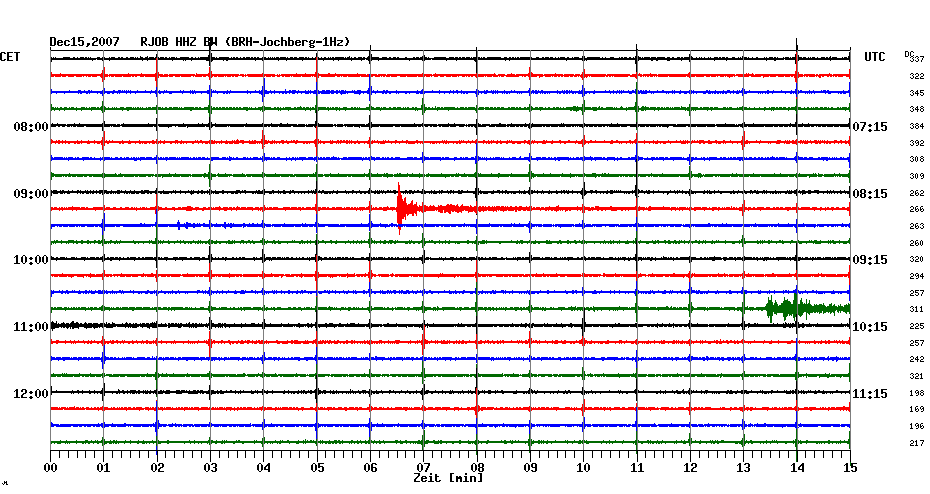Select the 11:00 CET time label
930x494 pixels.
click(x=31, y=327)
